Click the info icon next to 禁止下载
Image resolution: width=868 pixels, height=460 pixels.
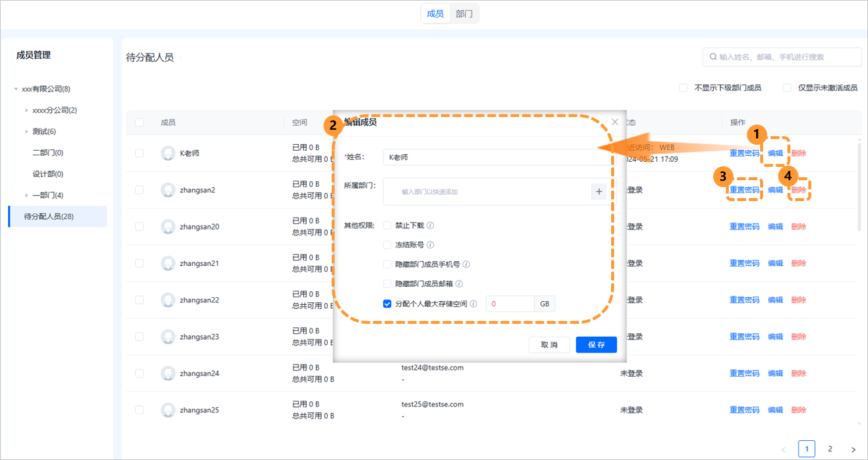tap(429, 225)
